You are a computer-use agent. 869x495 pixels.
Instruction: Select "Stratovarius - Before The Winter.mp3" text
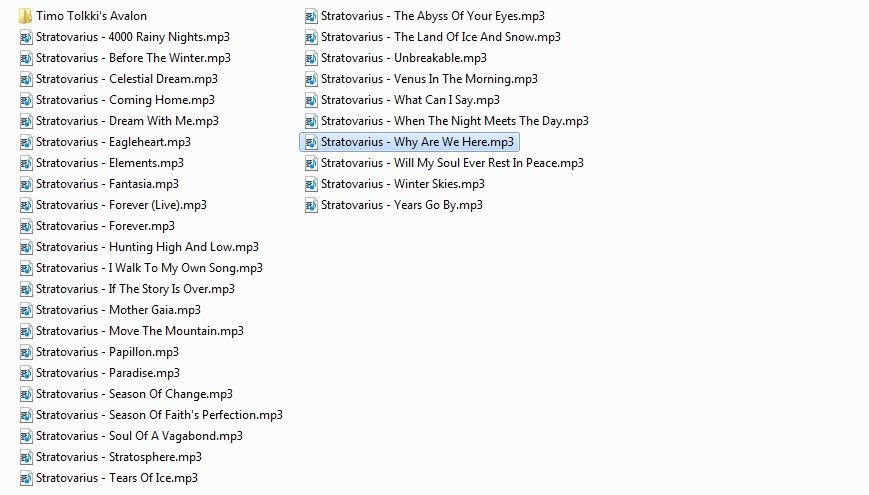coord(134,58)
